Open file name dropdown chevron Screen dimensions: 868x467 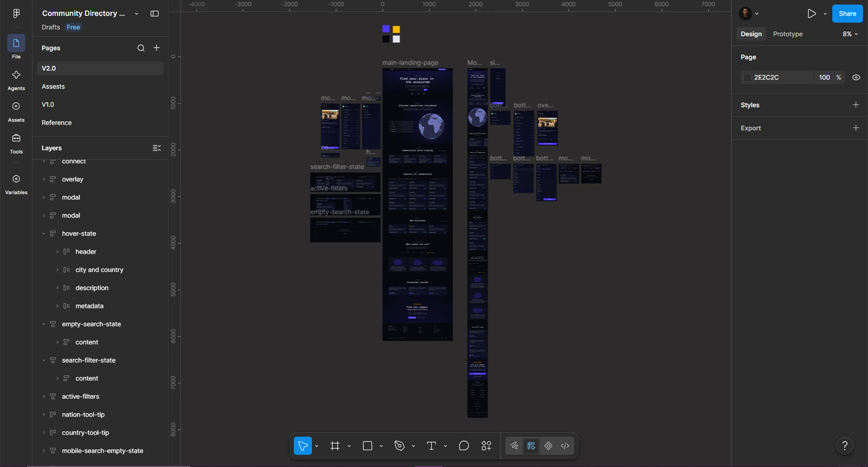tap(136, 14)
